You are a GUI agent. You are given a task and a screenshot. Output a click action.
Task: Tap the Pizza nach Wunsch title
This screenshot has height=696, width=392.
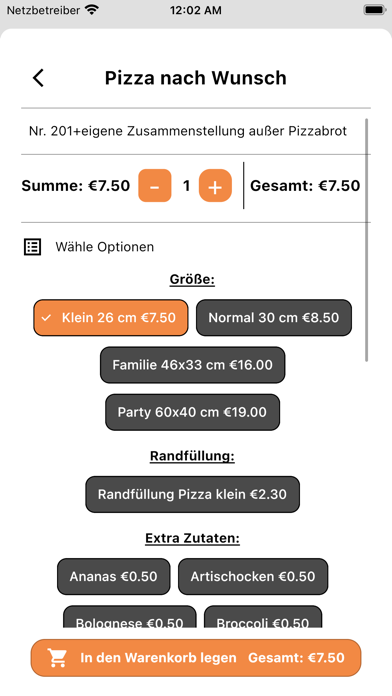[x=196, y=78]
